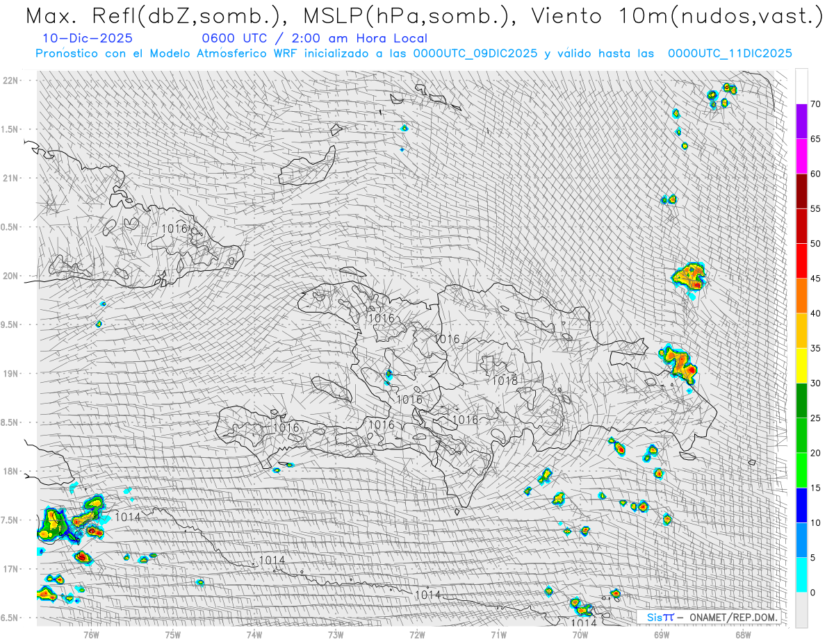Click the orange 40-45 dBZ colorbar segment
Screen dimensions: 834x644
click(801, 296)
